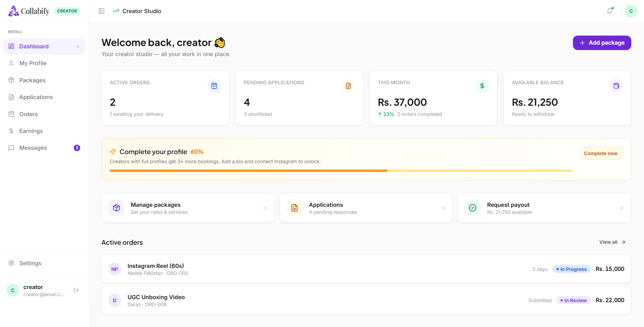
Task: Open the Earnings page
Action: point(44,131)
